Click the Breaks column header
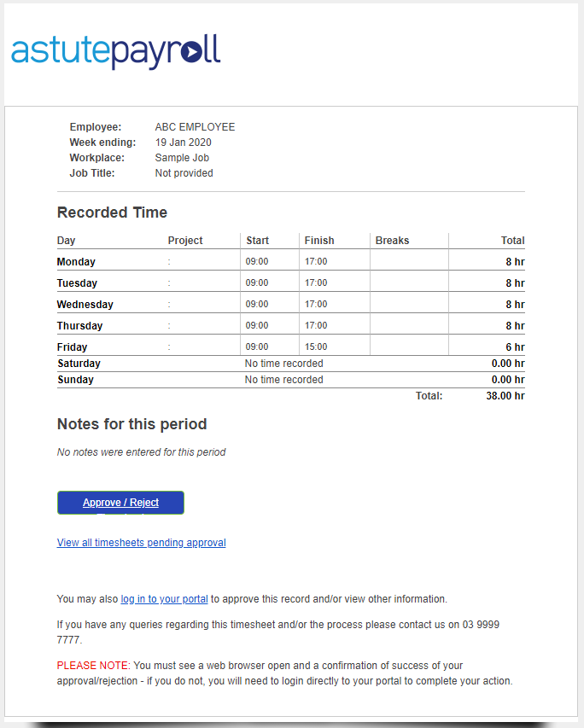The image size is (584, 728). [392, 240]
